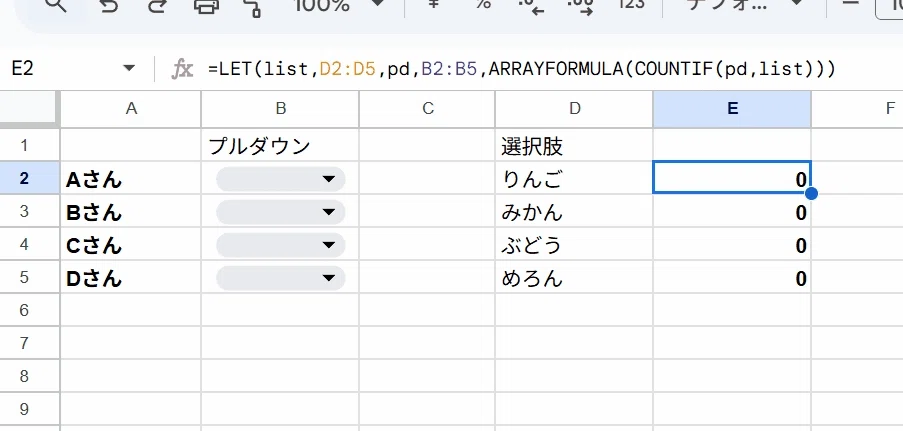This screenshot has height=431, width=903.
Task: Click the select-all corner box
Action: point(29,108)
